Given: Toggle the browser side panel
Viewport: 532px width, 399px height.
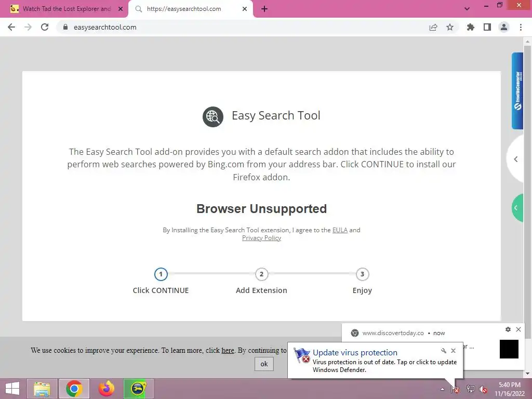Looking at the screenshot, I should point(487,27).
